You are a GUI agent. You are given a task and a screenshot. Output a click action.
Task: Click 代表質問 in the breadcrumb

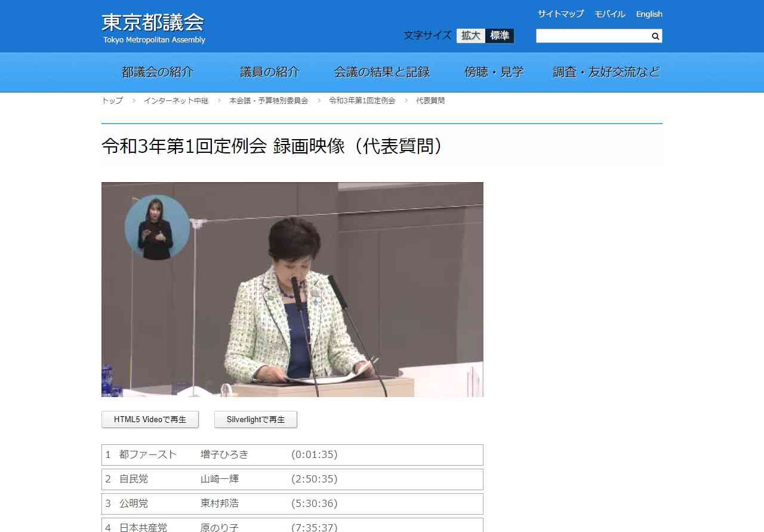point(430,101)
